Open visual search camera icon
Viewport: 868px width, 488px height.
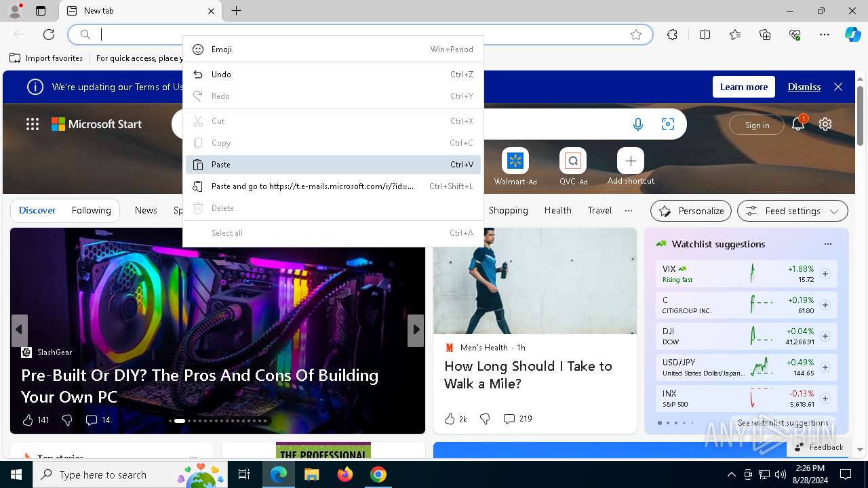668,124
